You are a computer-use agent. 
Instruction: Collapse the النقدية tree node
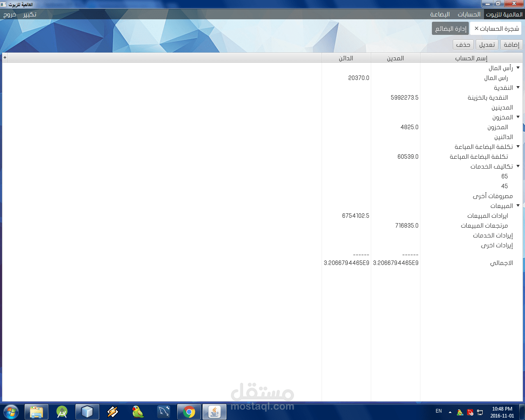[x=518, y=87]
